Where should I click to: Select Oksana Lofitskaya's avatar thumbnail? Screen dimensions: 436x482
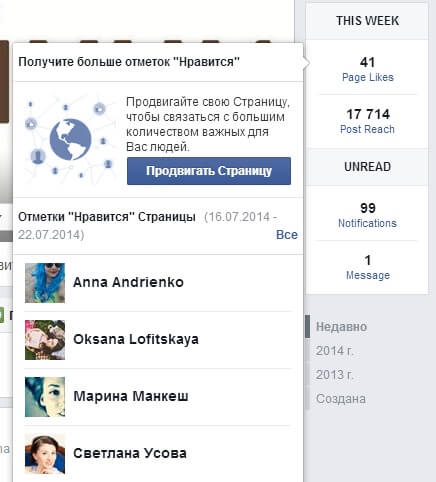45,340
